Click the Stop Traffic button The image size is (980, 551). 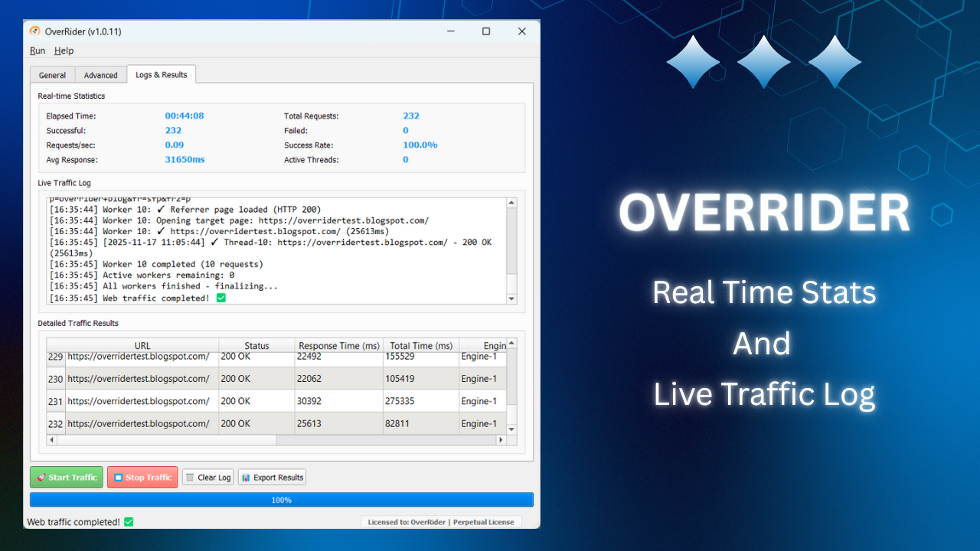click(x=142, y=478)
